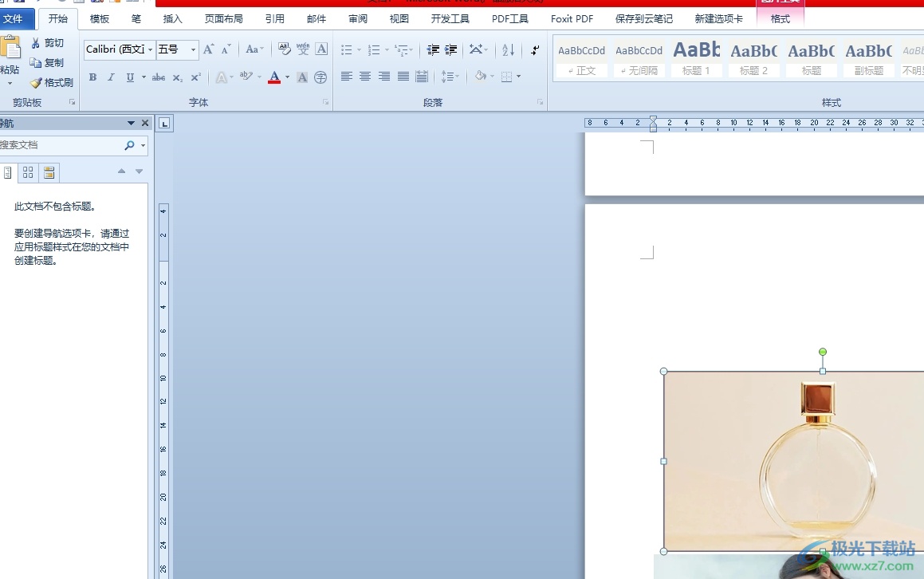
Task: Click the Text Effects icon
Action: coord(221,77)
